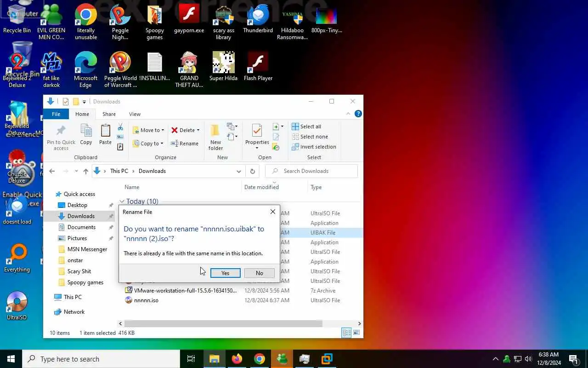Open the Recent locations dropdown
Image resolution: width=588 pixels, height=368 pixels.
coord(76,171)
